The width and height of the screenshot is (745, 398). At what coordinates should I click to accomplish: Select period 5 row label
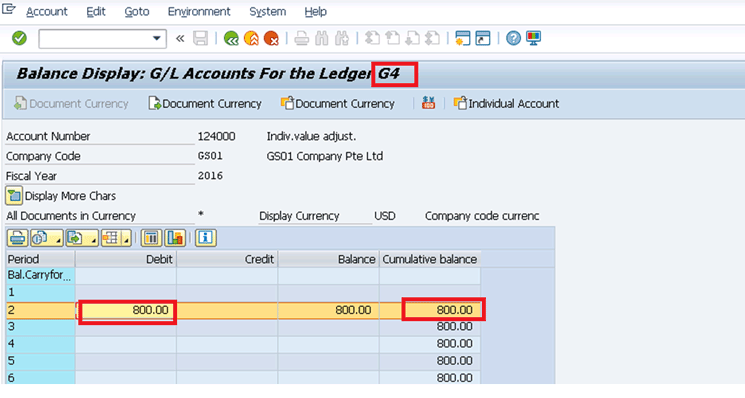click(41, 361)
